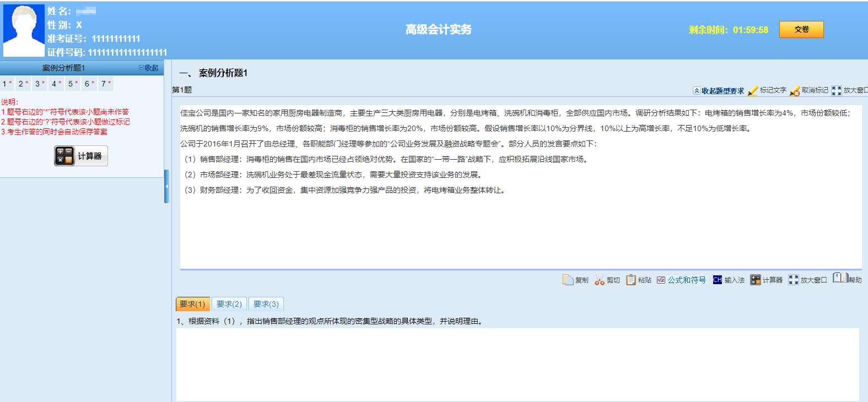This screenshot has width=868, height=402.
Task: Collapse question requirements via 收起题型要求
Action: [x=719, y=91]
